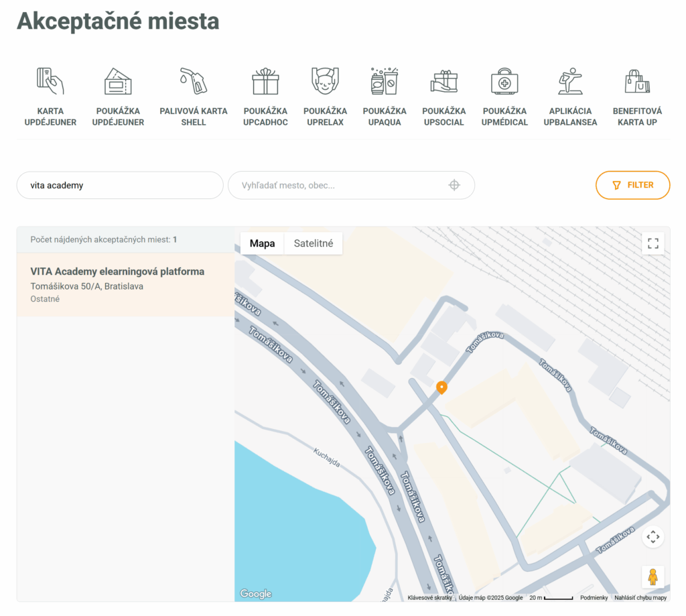Screen dimensions: 686x616
Task: Click the vita academy search field
Action: [x=120, y=185]
